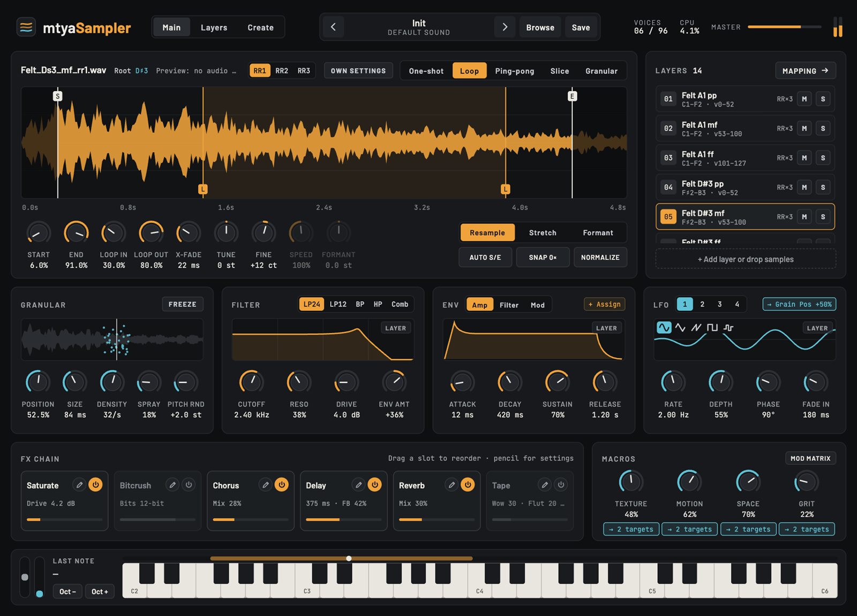Image resolution: width=857 pixels, height=616 pixels.
Task: Open Saturate settings with its pencil icon
Action: pos(79,485)
